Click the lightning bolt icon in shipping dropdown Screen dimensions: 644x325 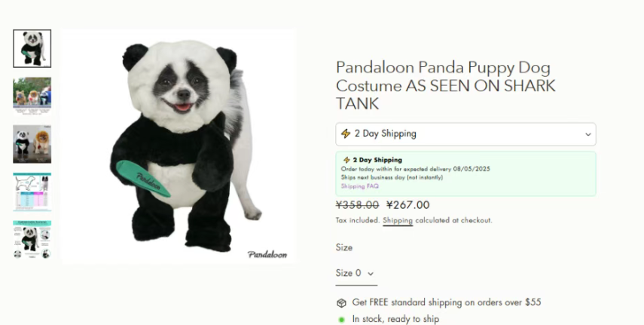point(346,133)
